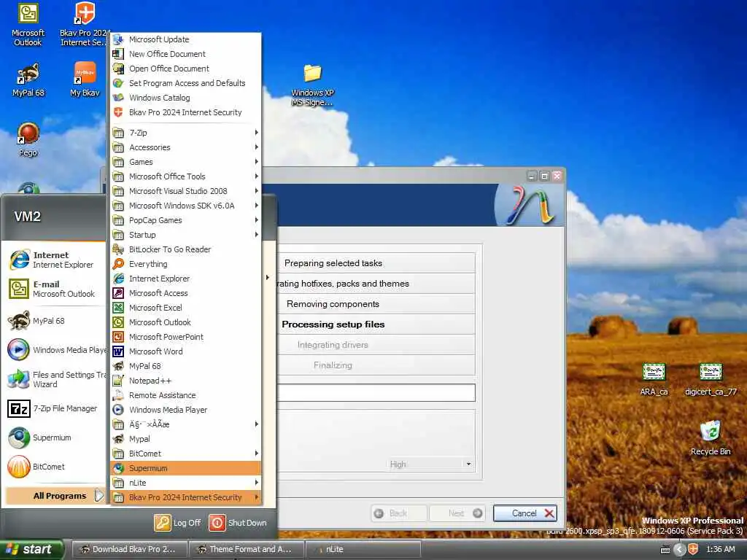The width and height of the screenshot is (747, 560).
Task: Open Microsoft Update in programs menu
Action: tap(186, 39)
